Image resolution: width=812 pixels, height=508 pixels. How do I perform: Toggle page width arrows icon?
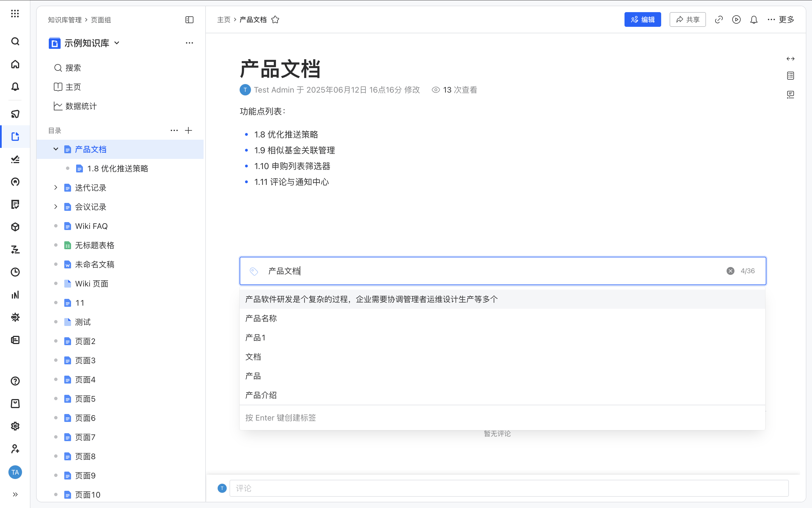pyautogui.click(x=791, y=59)
